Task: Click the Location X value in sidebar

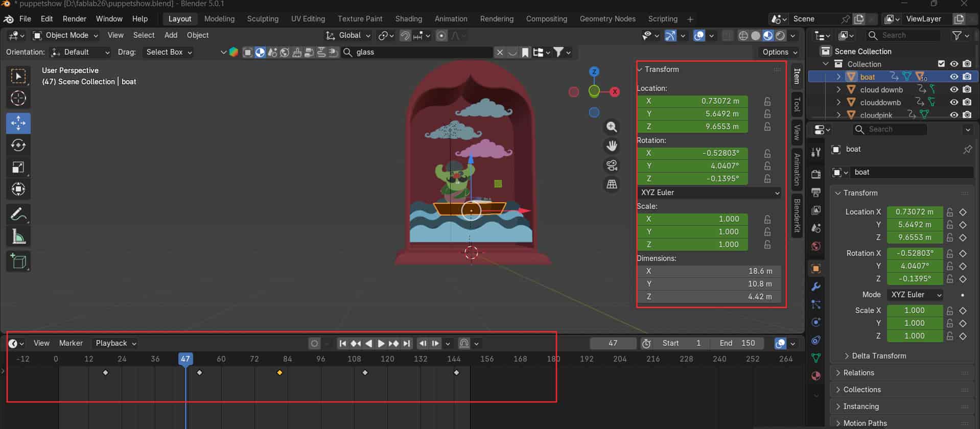Action: point(692,101)
